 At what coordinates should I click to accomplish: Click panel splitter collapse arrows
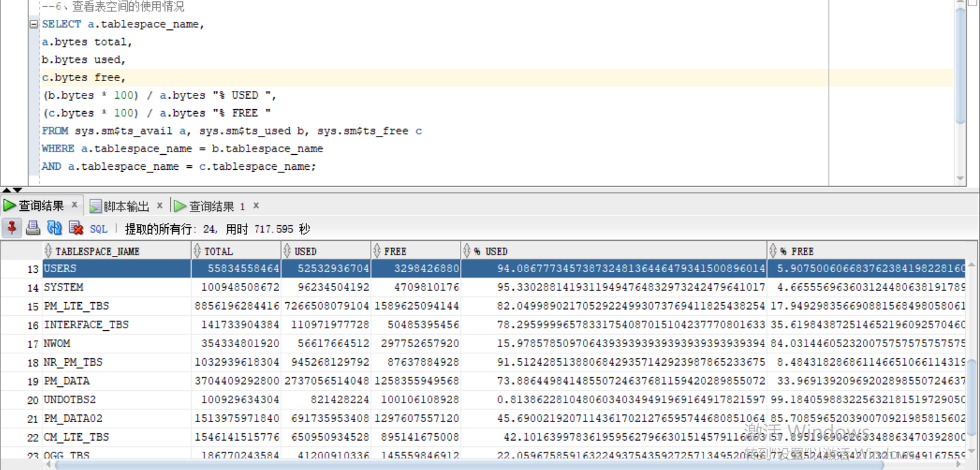pyautogui.click(x=12, y=190)
